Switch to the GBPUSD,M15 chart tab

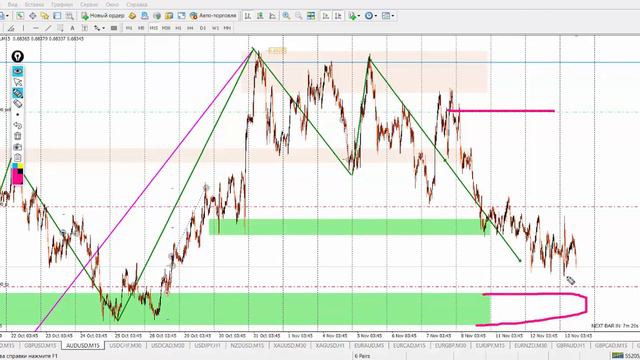(x=40, y=346)
